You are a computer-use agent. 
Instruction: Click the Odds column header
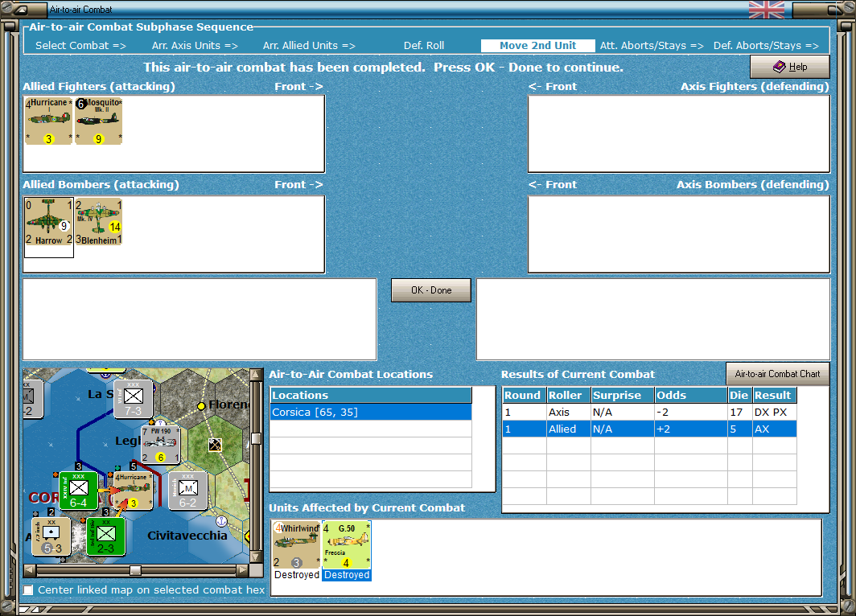(x=691, y=395)
